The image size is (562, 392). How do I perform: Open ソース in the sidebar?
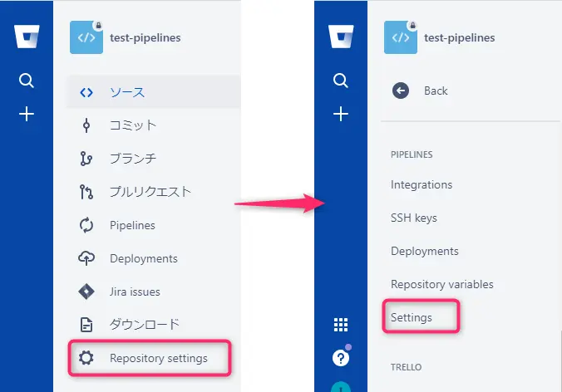point(127,92)
